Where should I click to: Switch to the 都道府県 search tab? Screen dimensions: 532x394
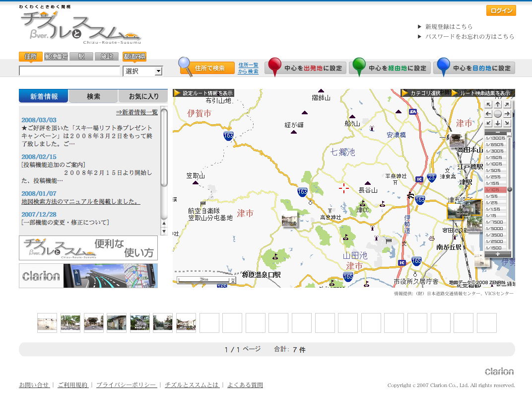click(x=134, y=56)
